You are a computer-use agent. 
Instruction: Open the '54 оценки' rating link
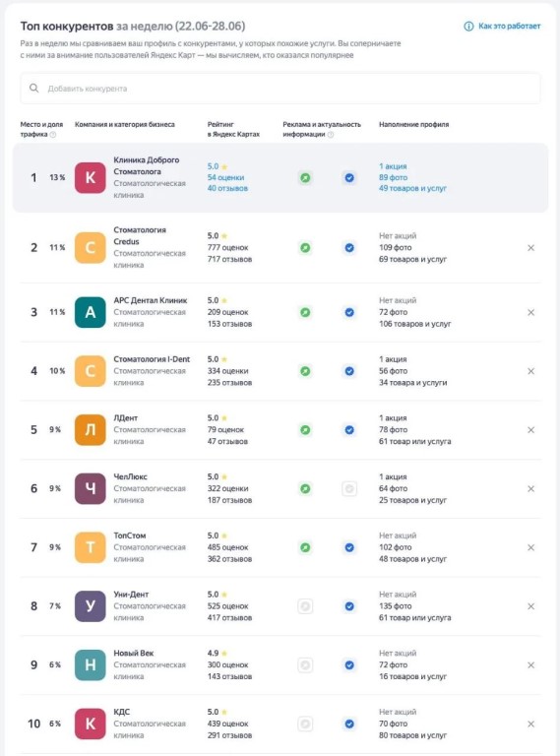click(225, 177)
